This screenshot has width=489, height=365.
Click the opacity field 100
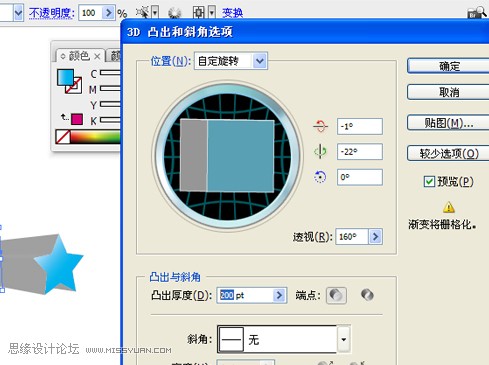coord(90,13)
